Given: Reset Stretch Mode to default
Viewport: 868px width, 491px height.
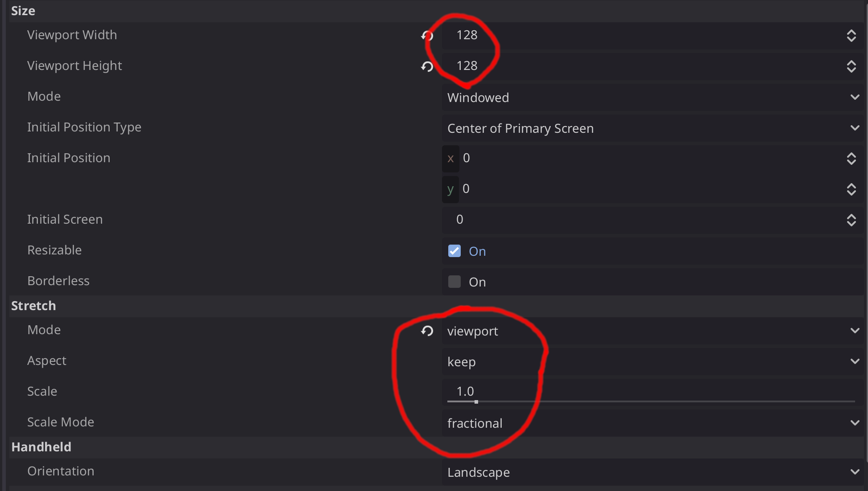Looking at the screenshot, I should (x=427, y=331).
